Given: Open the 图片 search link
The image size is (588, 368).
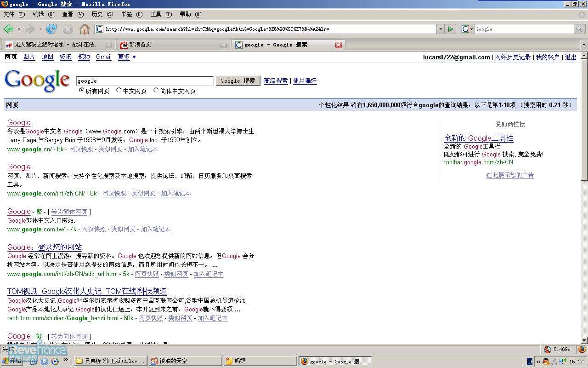Looking at the screenshot, I should (x=29, y=57).
